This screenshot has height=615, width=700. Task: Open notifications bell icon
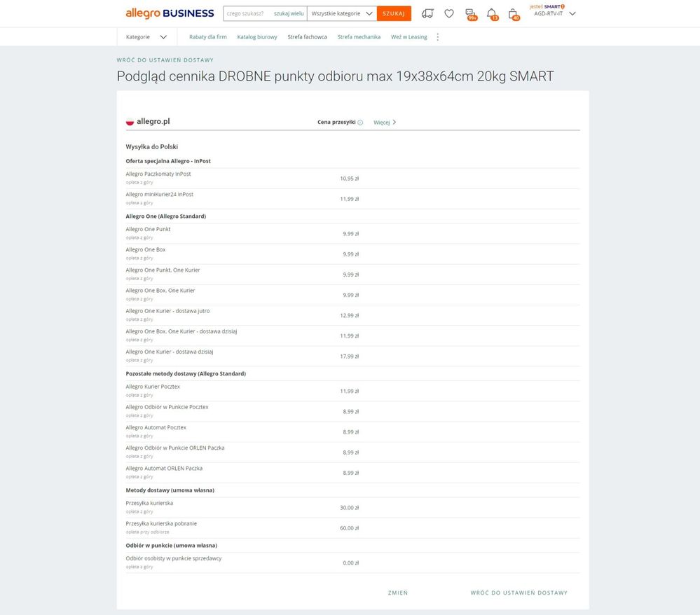tap(492, 14)
